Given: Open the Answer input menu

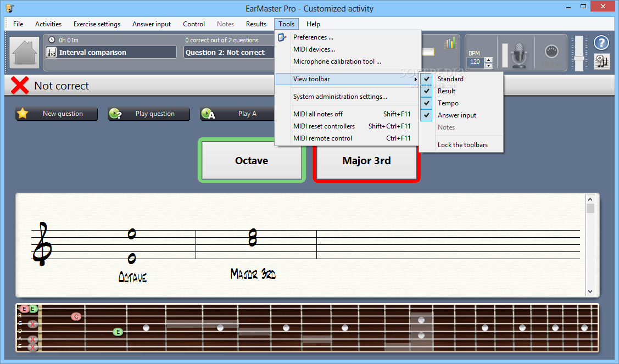Looking at the screenshot, I should (x=152, y=24).
